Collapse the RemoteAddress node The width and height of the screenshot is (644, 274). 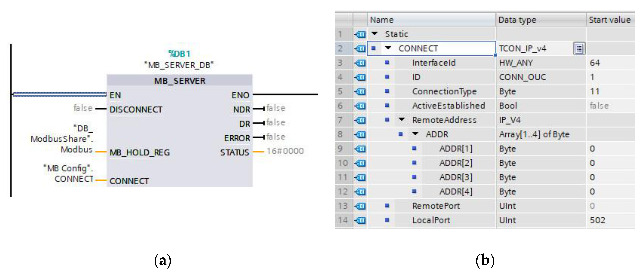point(402,119)
